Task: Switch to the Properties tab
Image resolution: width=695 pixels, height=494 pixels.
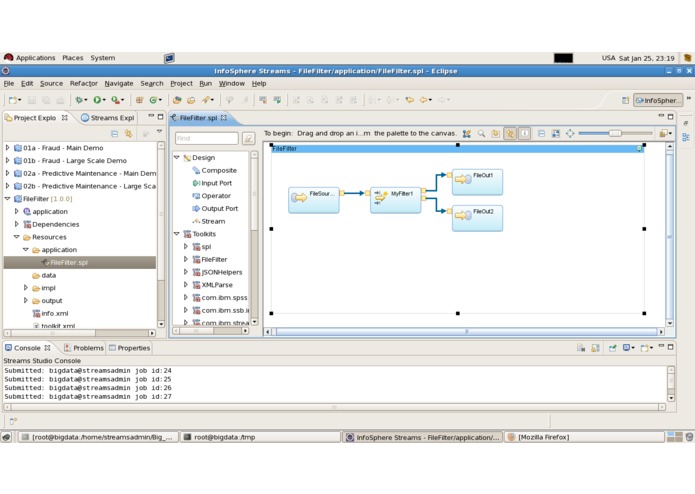Action: (x=129, y=348)
